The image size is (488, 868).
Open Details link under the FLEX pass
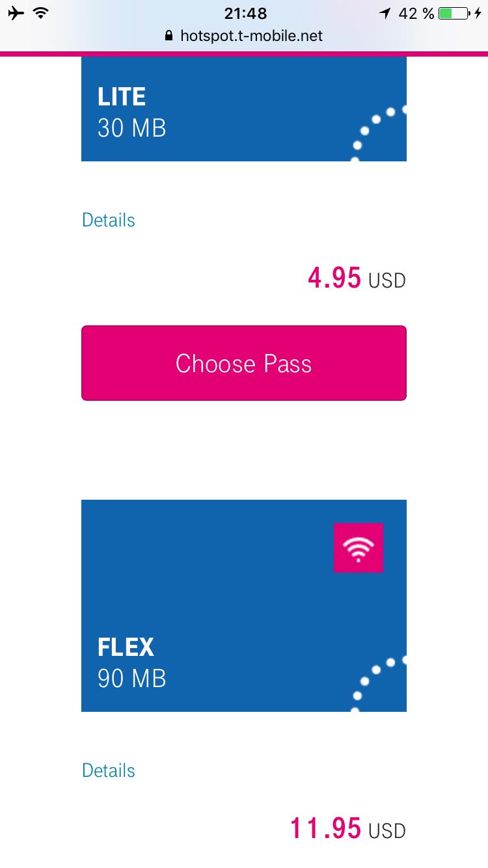point(109,770)
